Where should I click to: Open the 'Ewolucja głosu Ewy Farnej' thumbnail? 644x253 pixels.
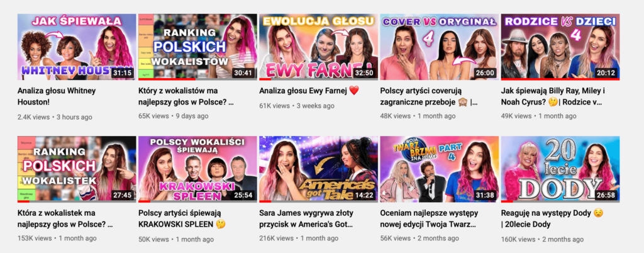coord(318,47)
